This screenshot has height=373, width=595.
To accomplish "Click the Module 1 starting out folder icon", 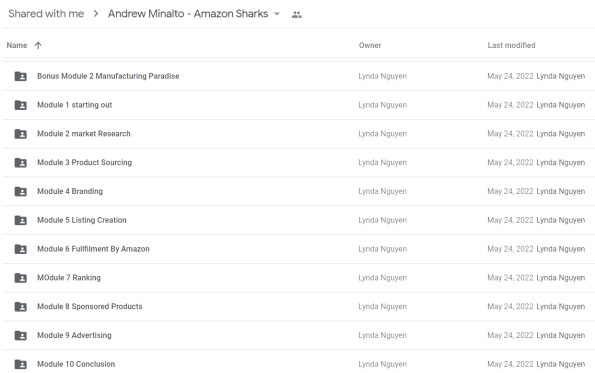I will 20,105.
